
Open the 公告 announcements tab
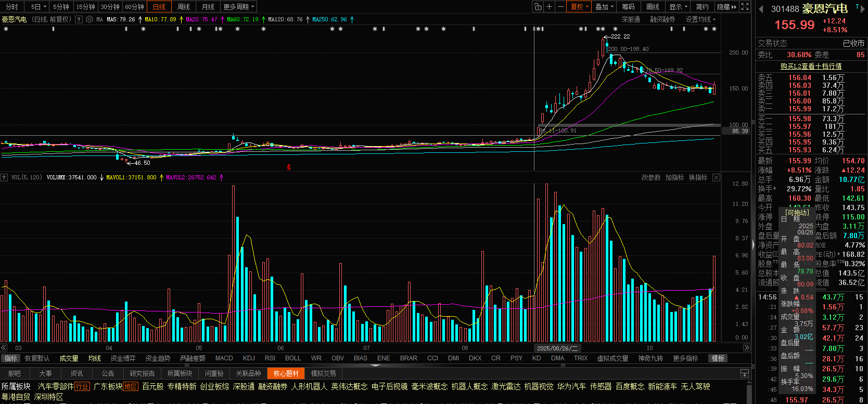[108, 373]
